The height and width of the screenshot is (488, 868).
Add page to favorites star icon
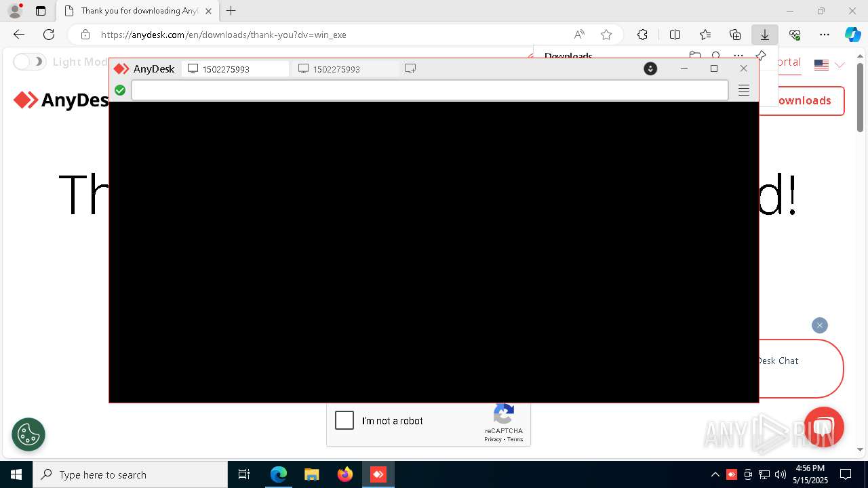point(606,35)
